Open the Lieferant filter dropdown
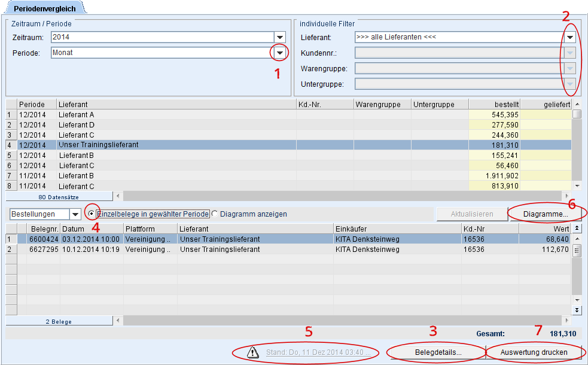 pyautogui.click(x=570, y=37)
